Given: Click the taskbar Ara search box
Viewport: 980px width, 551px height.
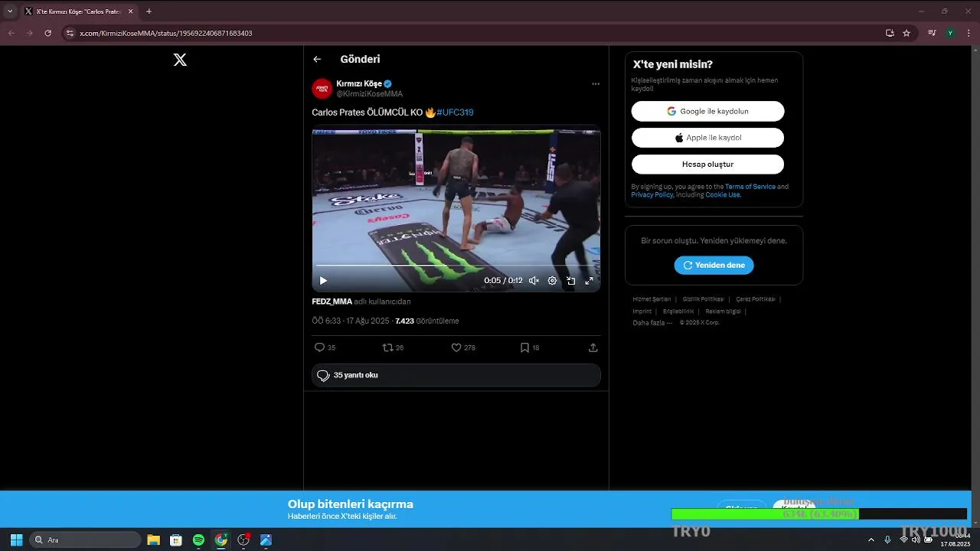Looking at the screenshot, I should pyautogui.click(x=85, y=540).
